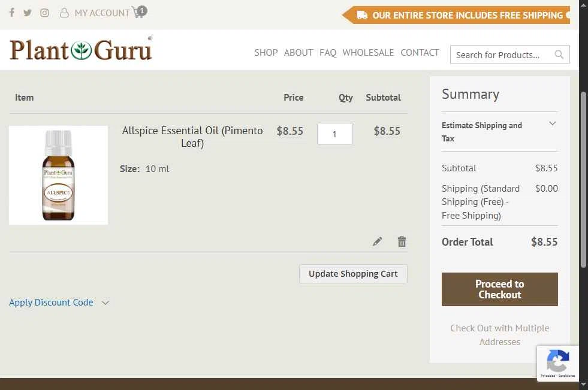Image resolution: width=588 pixels, height=390 pixels.
Task: Click the quantity input box
Action: tap(335, 134)
